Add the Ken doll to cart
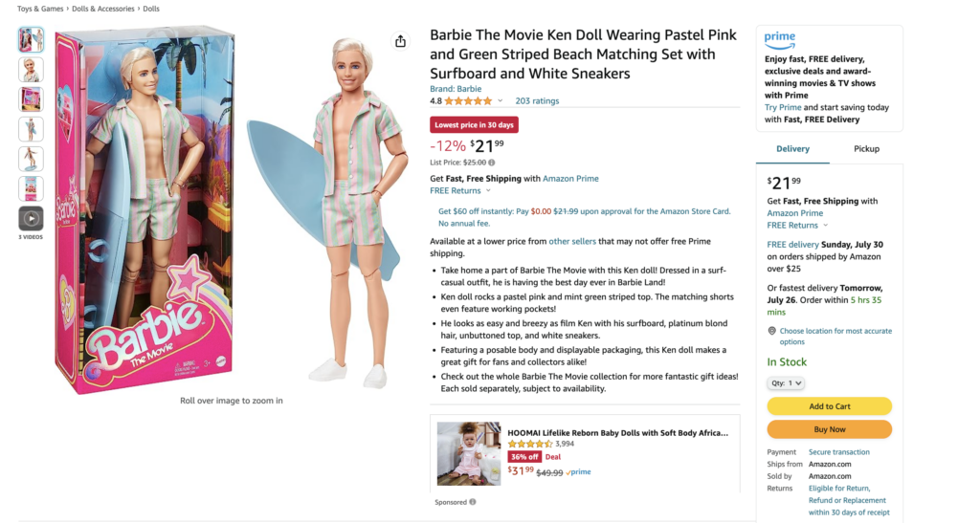The width and height of the screenshot is (980, 523). (830, 406)
